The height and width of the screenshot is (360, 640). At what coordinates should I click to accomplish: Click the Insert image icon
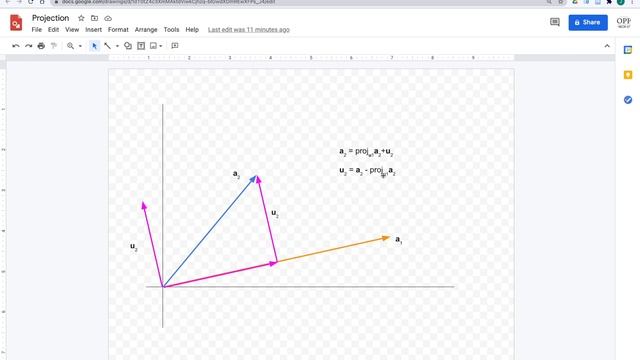pyautogui.click(x=153, y=46)
